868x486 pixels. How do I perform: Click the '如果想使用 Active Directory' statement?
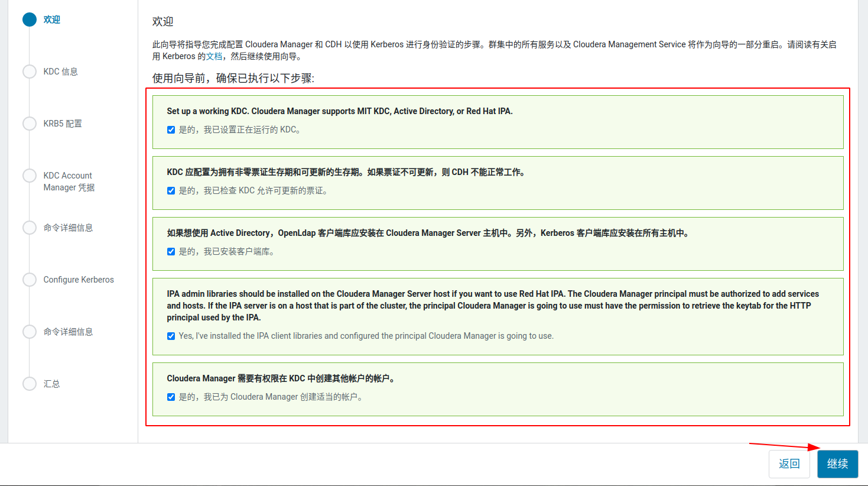click(428, 233)
